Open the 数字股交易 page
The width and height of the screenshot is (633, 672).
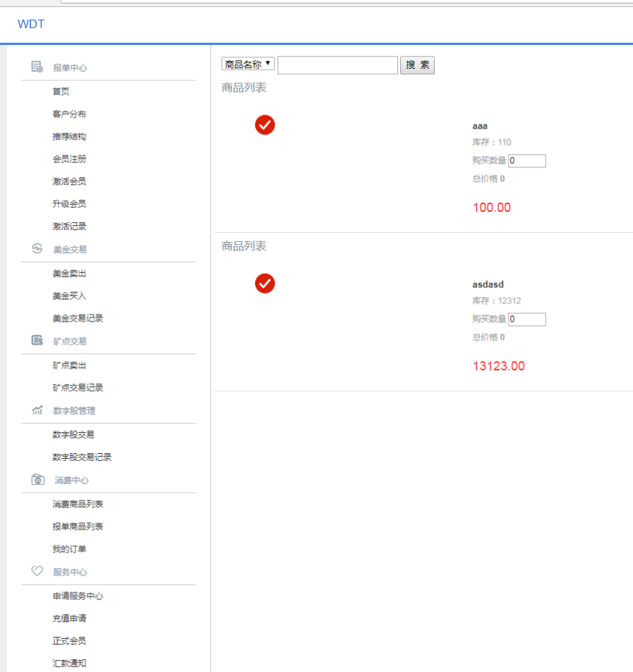tap(73, 435)
